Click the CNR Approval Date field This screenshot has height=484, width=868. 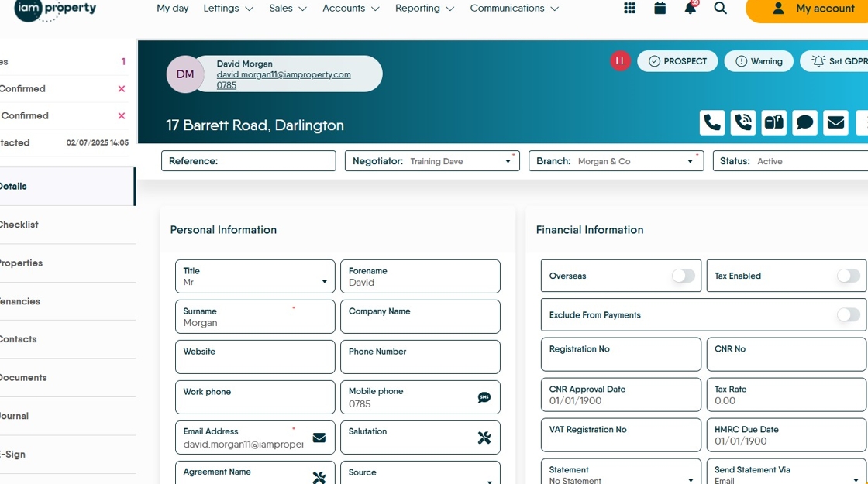[x=621, y=395]
